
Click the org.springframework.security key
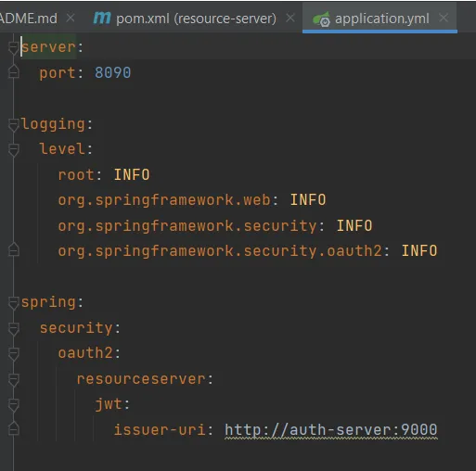tap(187, 226)
